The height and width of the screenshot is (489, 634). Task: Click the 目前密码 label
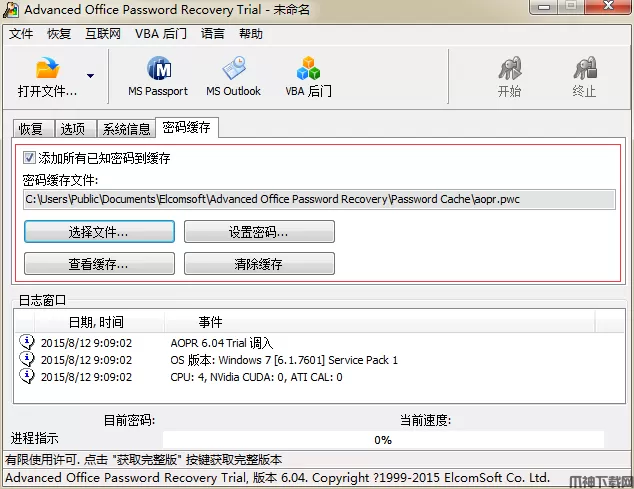click(x=129, y=421)
